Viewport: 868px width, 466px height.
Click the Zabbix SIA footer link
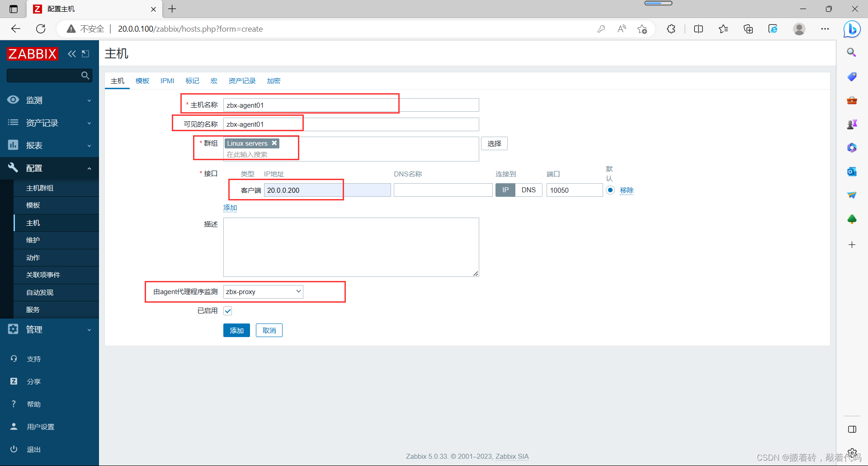click(x=512, y=456)
